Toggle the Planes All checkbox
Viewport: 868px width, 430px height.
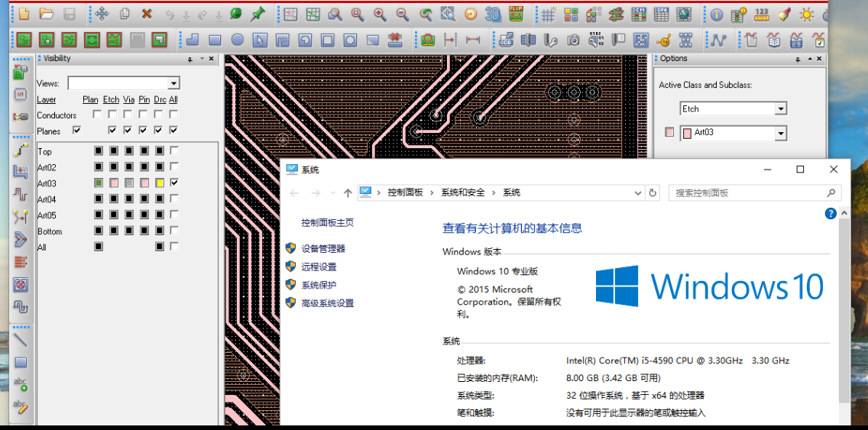[173, 130]
